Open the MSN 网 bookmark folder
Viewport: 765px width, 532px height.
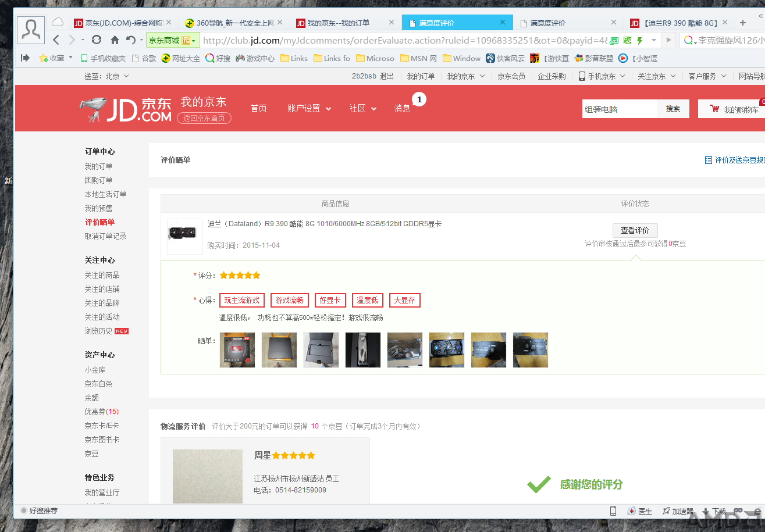(418, 58)
